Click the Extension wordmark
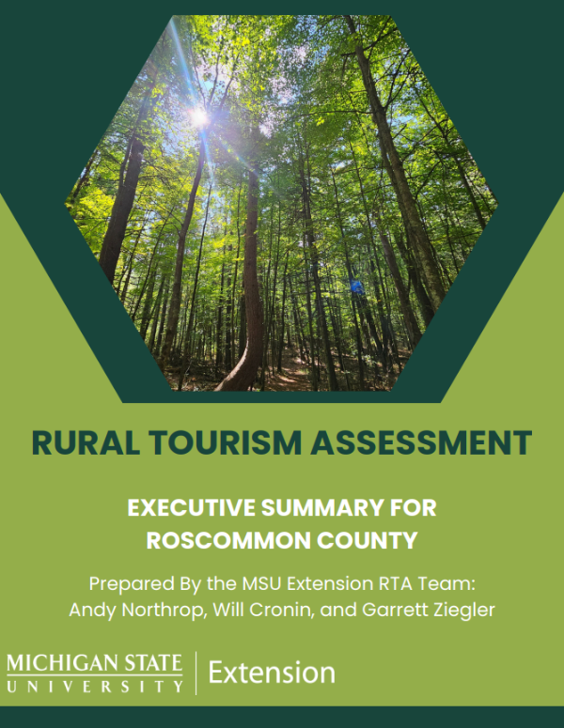This screenshot has height=728, width=564. click(x=271, y=673)
